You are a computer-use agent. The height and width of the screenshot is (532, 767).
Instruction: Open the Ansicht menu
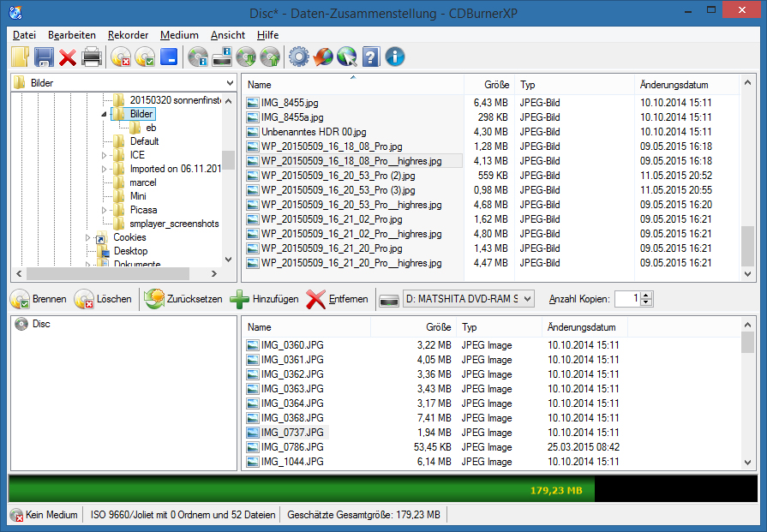click(228, 35)
